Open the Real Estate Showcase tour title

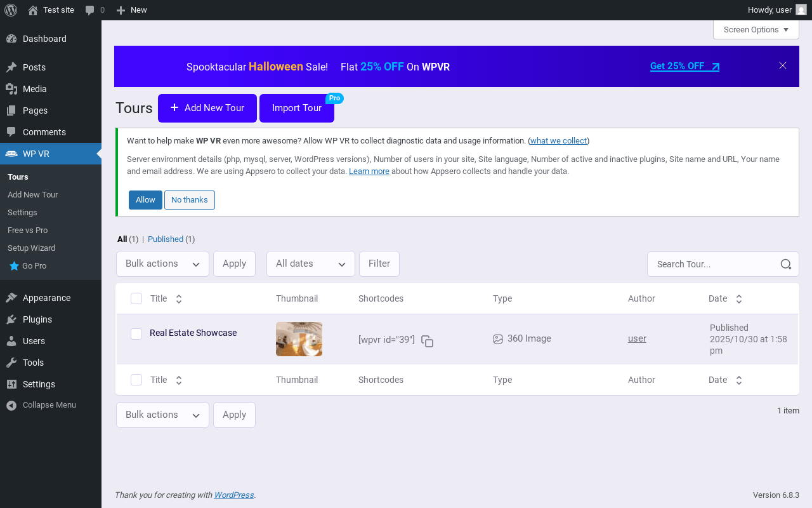(x=193, y=333)
